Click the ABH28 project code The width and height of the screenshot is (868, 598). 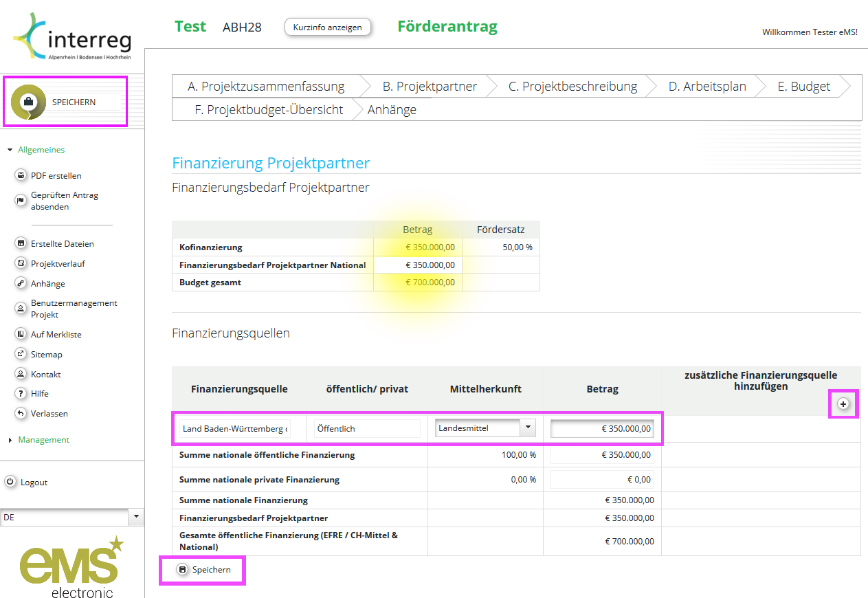click(242, 27)
